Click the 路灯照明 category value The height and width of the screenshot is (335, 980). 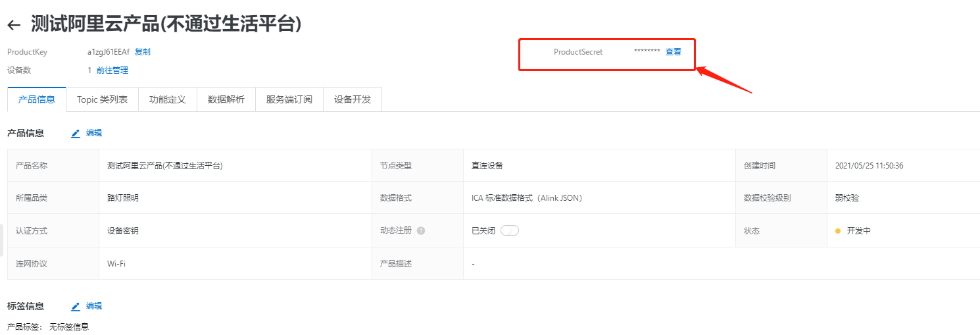(x=123, y=198)
